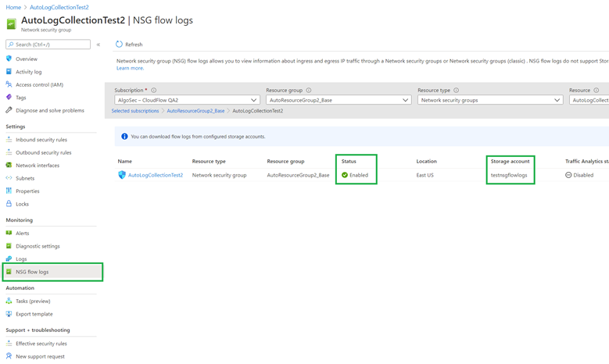Image resolution: width=609 pixels, height=364 pixels.
Task: Click the Refresh button label
Action: pos(134,45)
